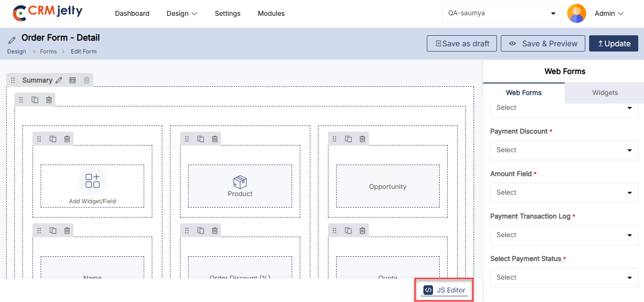
Task: Click the Update button
Action: (x=613, y=43)
